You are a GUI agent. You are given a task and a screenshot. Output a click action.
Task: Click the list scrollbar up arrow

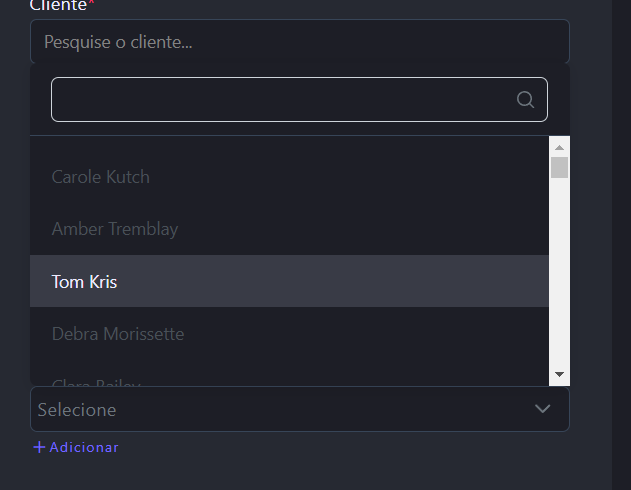[x=559, y=146]
